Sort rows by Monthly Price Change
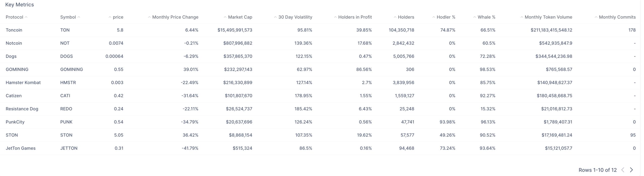644x176 pixels. (x=149, y=17)
